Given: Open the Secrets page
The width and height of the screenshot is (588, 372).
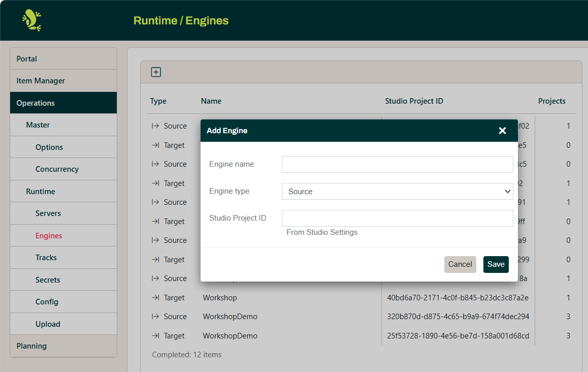Looking at the screenshot, I should 48,280.
